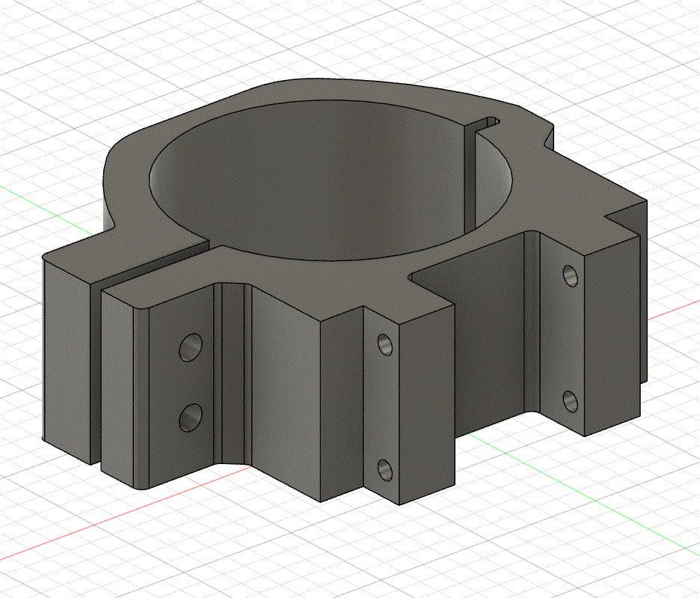
Task: Pick the upper hole on the right flange
Action: coord(570,275)
